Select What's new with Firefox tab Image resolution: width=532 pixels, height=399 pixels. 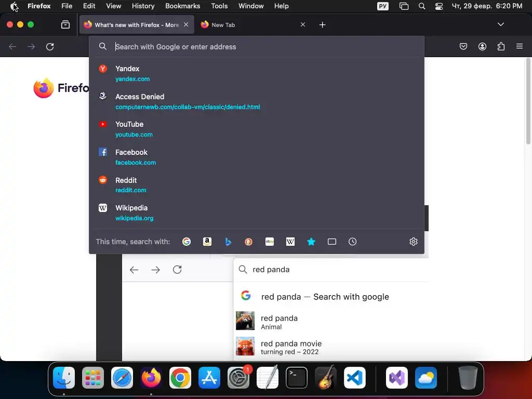[x=137, y=24]
